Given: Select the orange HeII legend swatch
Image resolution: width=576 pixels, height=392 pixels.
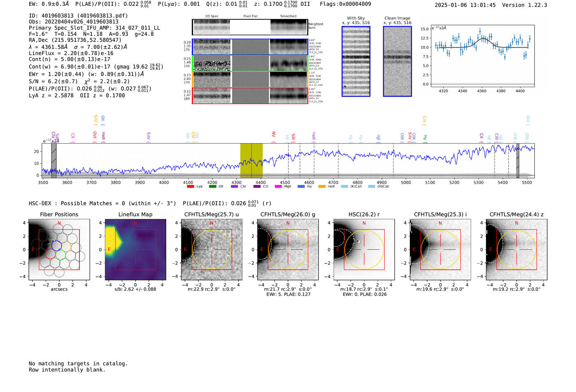Looking at the screenshot, I should (x=322, y=187).
